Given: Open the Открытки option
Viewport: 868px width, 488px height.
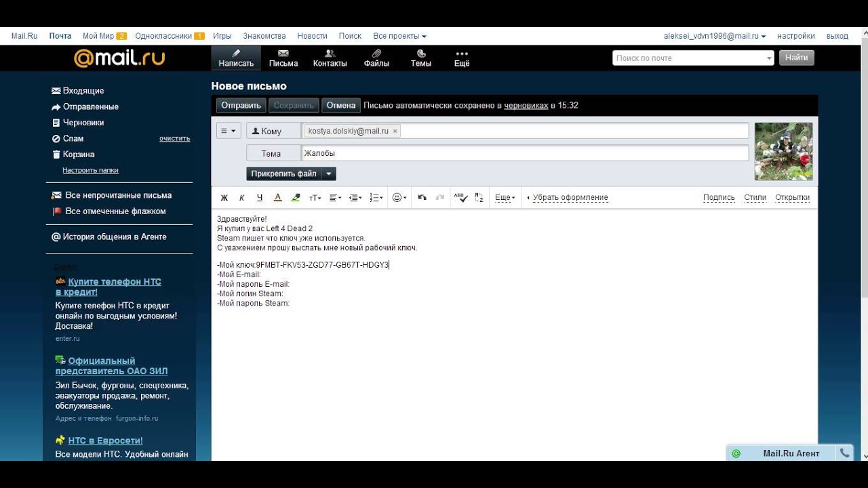Looking at the screenshot, I should coord(793,198).
